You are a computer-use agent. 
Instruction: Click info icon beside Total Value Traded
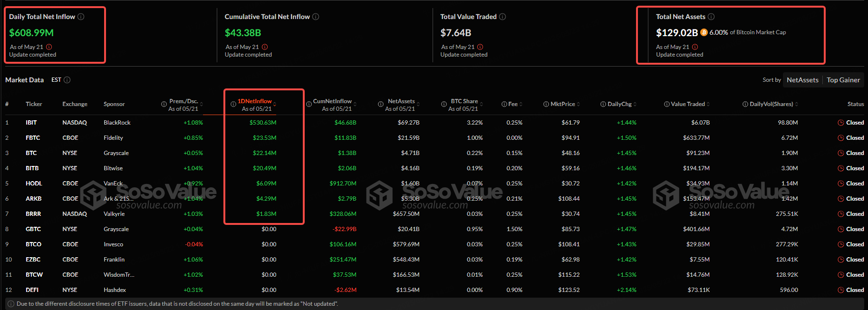pyautogui.click(x=502, y=17)
